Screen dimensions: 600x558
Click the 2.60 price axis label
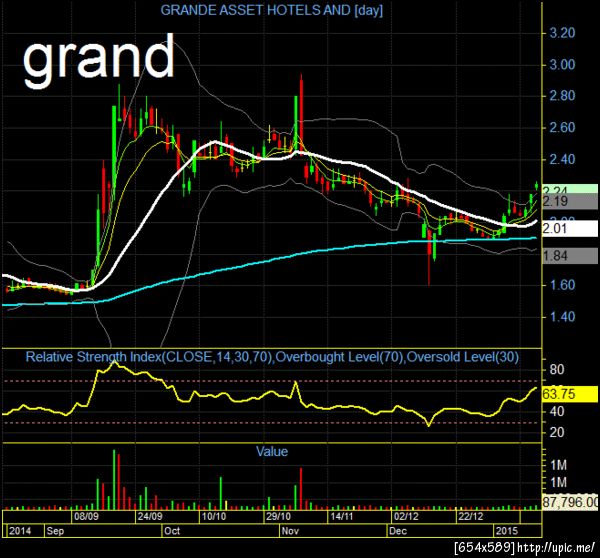pyautogui.click(x=562, y=127)
